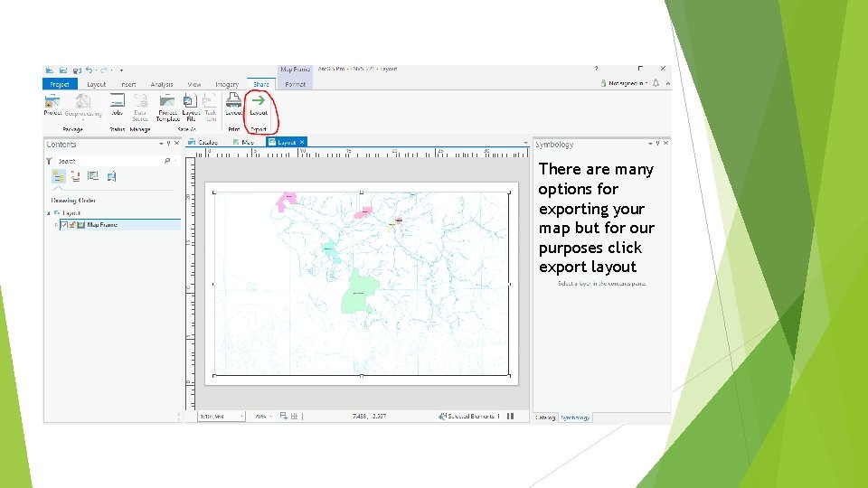
Task: Open the zoom percentage dropdown
Action: click(270, 416)
